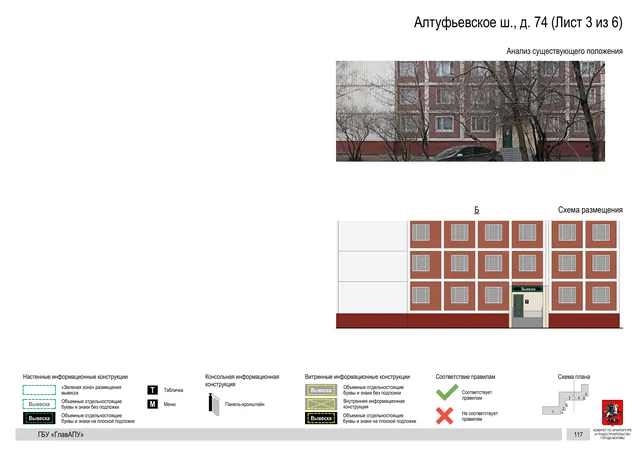Click the Витринные информационные конструкции heading
The width and height of the screenshot is (640, 453).
(357, 377)
